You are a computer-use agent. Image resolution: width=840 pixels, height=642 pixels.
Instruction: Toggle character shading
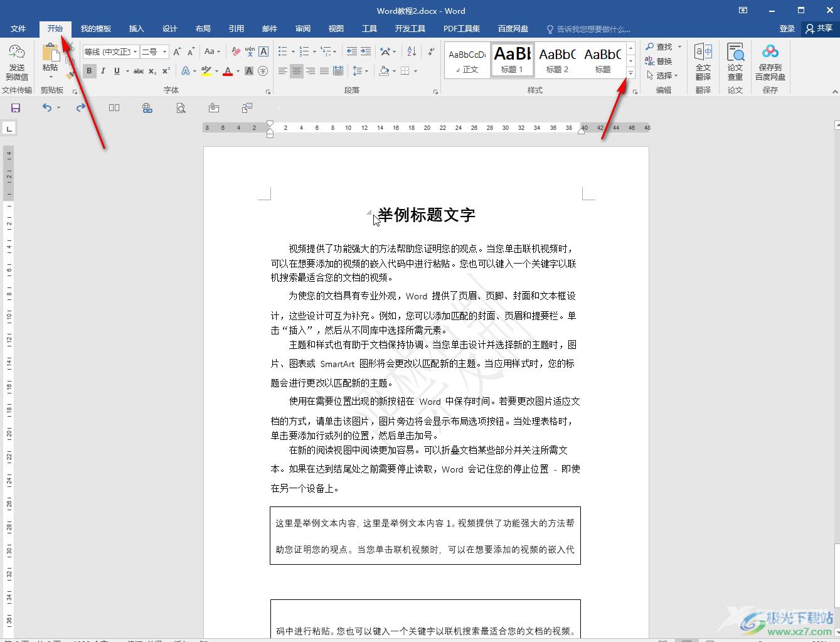[x=249, y=71]
